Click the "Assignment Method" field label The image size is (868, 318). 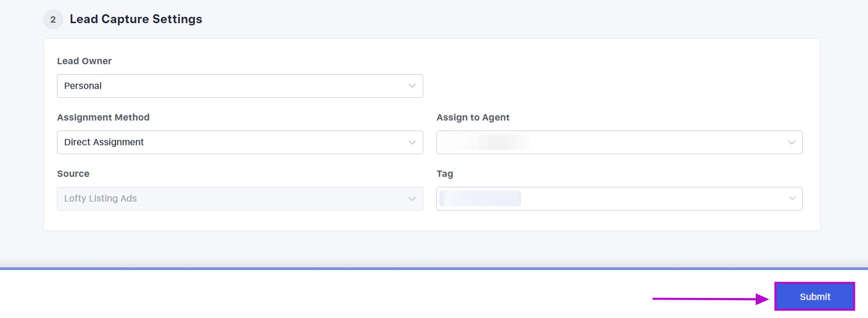103,117
